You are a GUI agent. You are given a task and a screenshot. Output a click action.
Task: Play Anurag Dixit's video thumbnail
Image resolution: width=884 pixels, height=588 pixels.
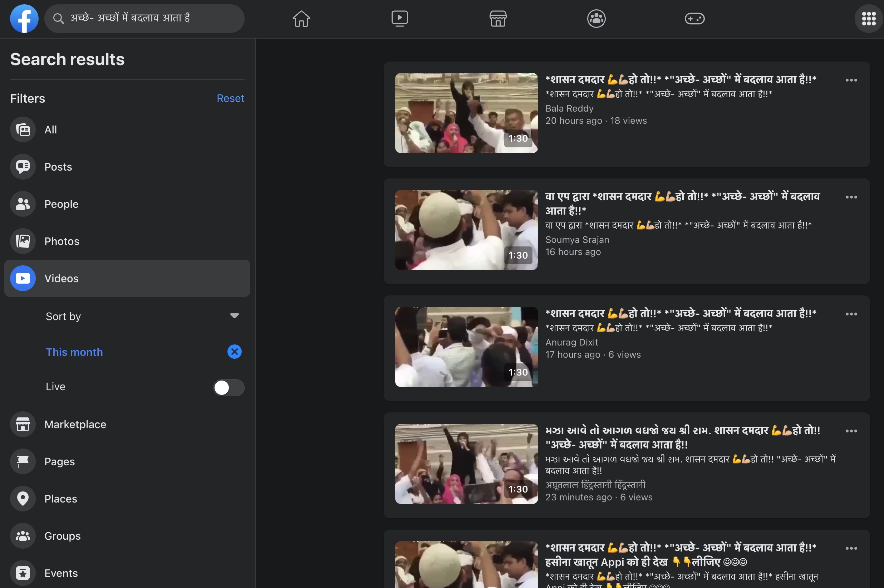click(x=466, y=347)
